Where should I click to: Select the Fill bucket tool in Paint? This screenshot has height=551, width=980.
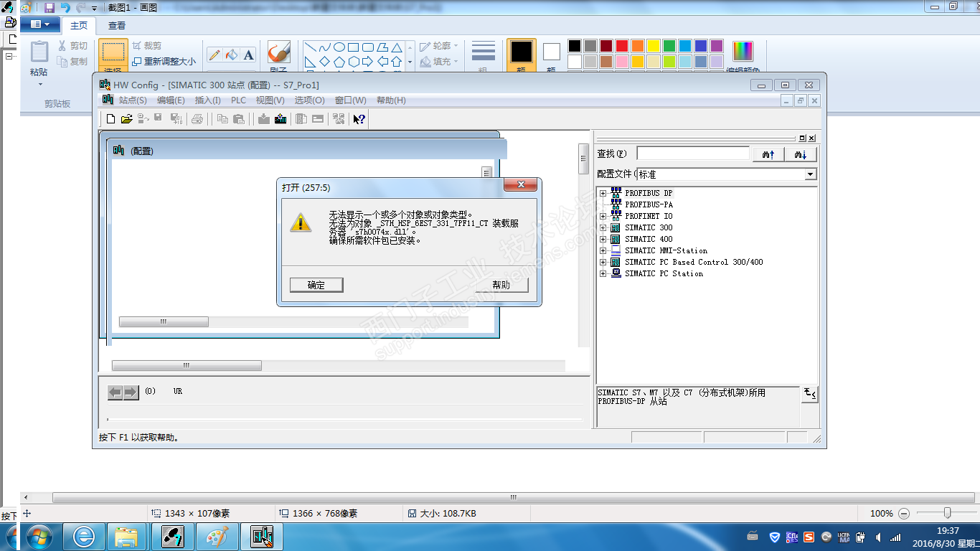pos(231,55)
